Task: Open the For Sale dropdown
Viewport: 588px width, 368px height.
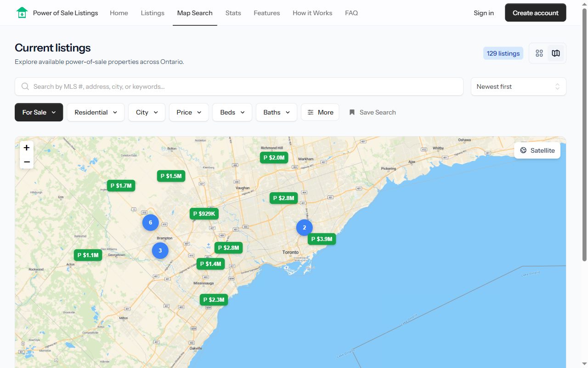Action: (x=39, y=112)
